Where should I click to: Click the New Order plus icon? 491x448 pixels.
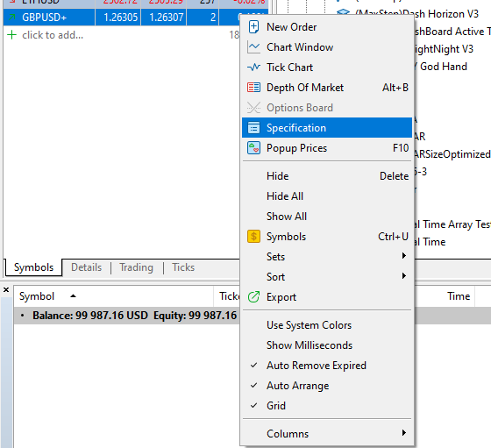253,27
